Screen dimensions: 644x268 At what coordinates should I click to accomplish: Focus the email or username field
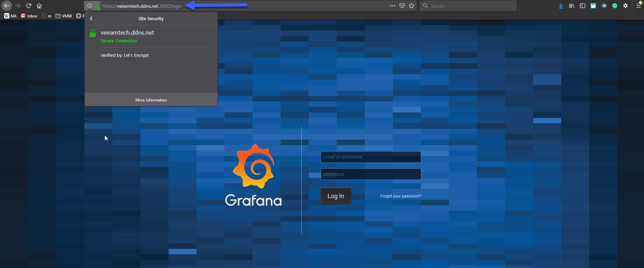coord(371,157)
